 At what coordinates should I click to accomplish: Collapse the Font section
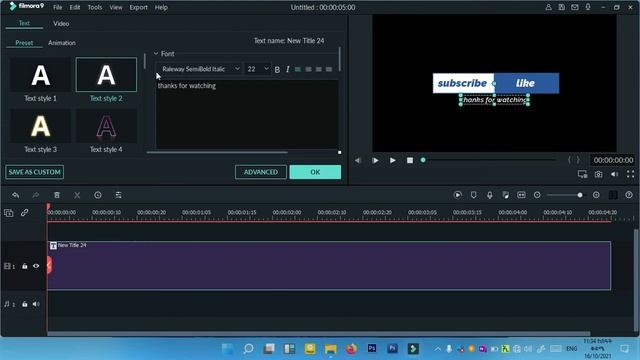(x=156, y=53)
